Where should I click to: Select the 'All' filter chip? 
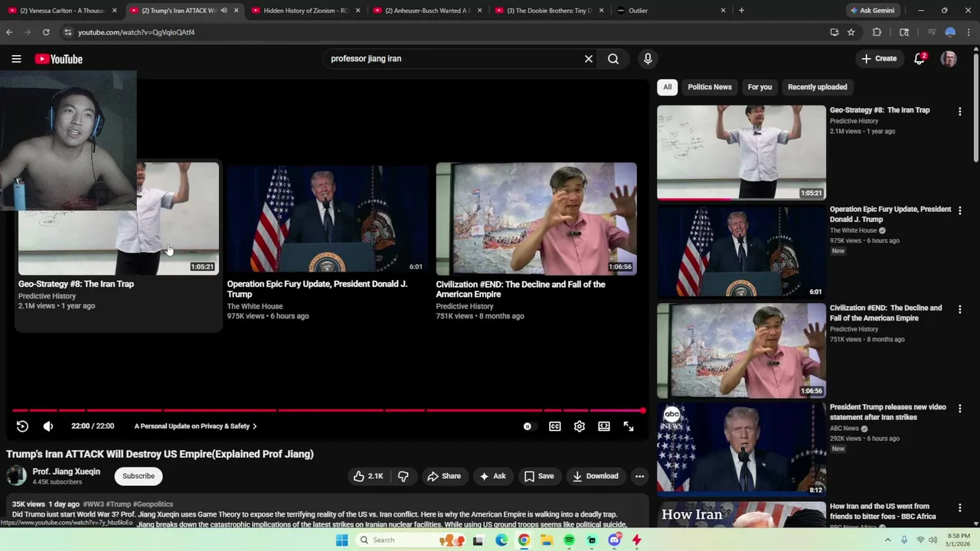click(x=668, y=86)
